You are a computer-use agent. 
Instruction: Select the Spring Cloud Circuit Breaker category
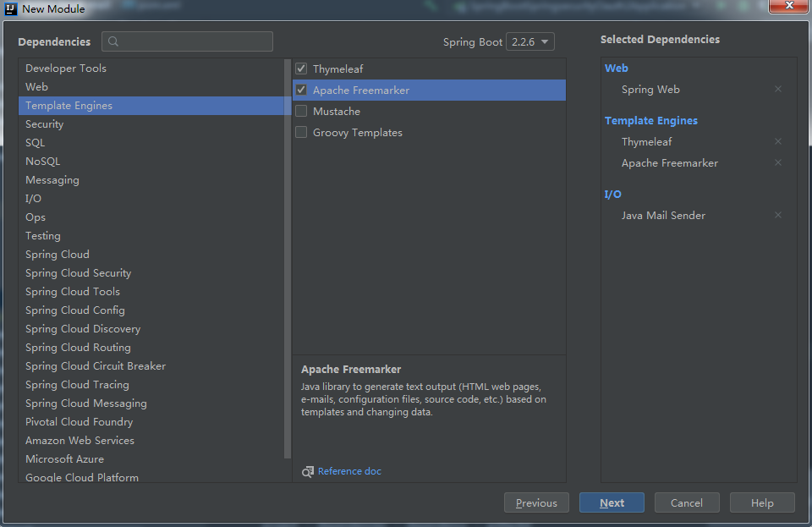(x=151, y=366)
